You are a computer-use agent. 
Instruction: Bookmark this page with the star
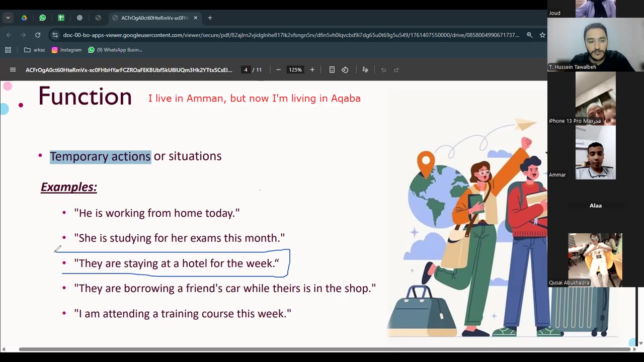point(542,35)
